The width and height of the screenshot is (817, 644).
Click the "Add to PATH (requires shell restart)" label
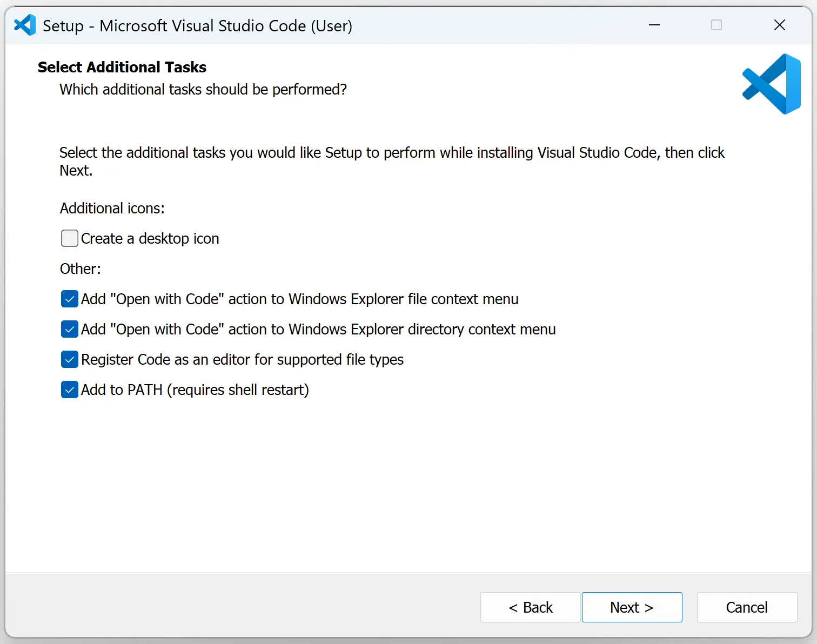(x=195, y=390)
